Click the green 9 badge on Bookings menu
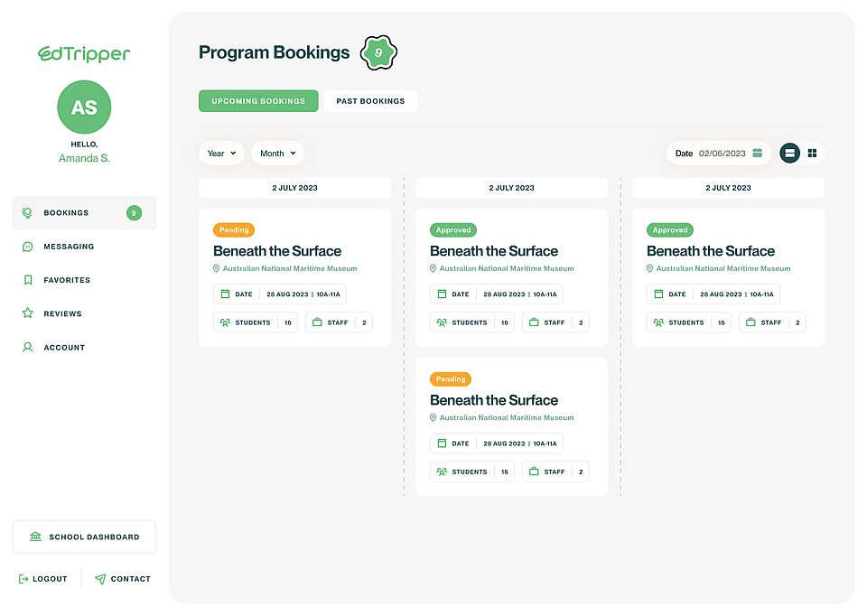867x616 pixels. [x=134, y=213]
